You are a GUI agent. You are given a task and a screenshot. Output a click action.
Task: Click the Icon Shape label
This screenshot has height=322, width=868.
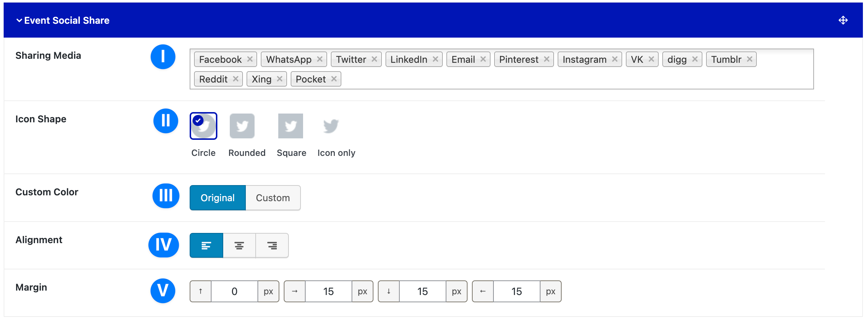(x=41, y=119)
